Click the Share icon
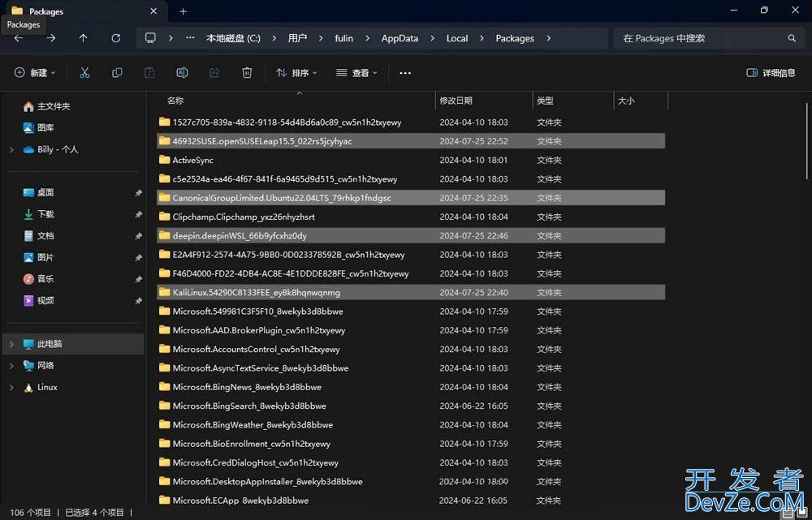The height and width of the screenshot is (520, 812). click(214, 73)
